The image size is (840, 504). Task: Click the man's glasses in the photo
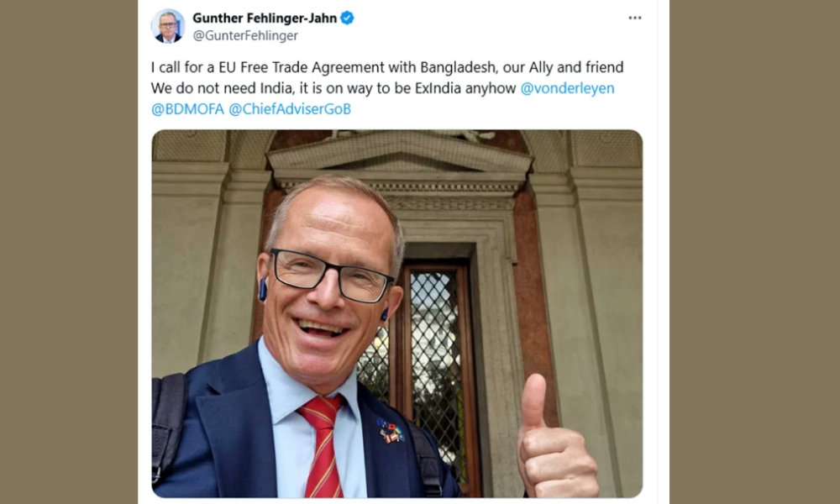point(330,276)
